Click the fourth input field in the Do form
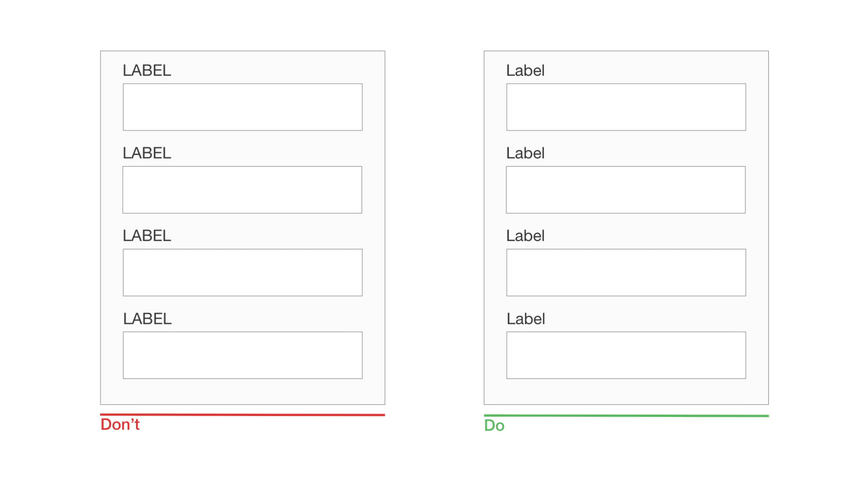Screen dimensions: 868x485 [x=626, y=355]
